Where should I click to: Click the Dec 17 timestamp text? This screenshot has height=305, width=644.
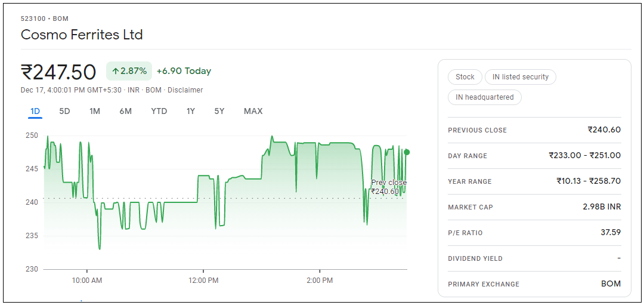click(x=72, y=90)
